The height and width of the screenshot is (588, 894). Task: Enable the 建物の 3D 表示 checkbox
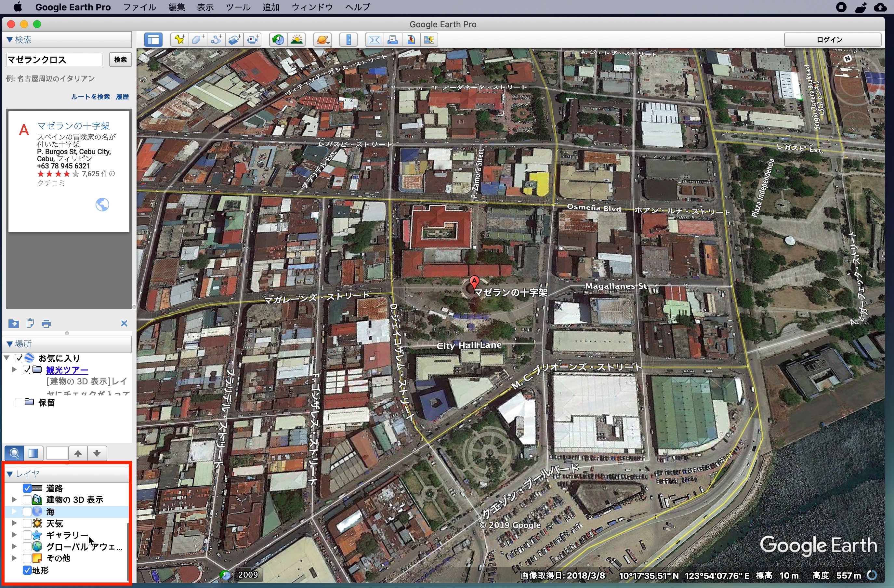pos(27,500)
